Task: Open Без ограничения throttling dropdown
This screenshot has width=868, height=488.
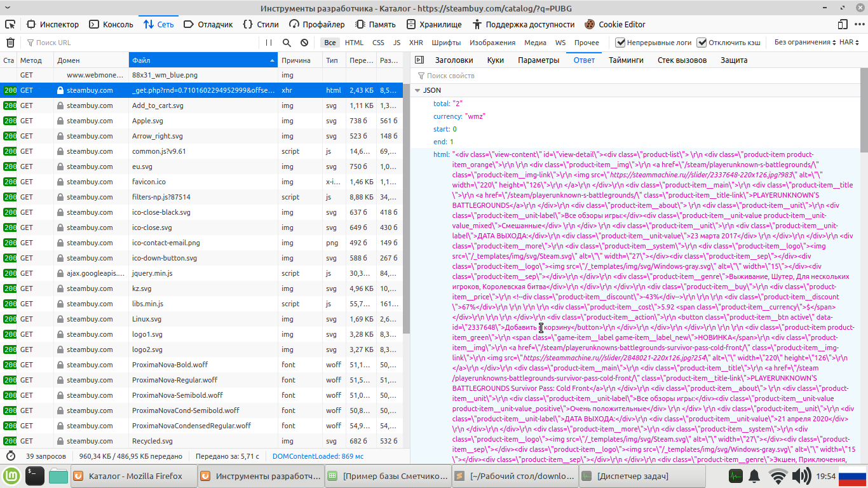Action: pos(805,43)
